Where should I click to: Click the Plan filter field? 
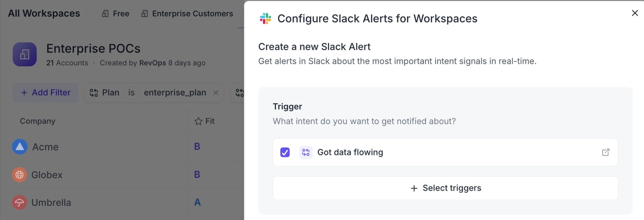pos(105,93)
